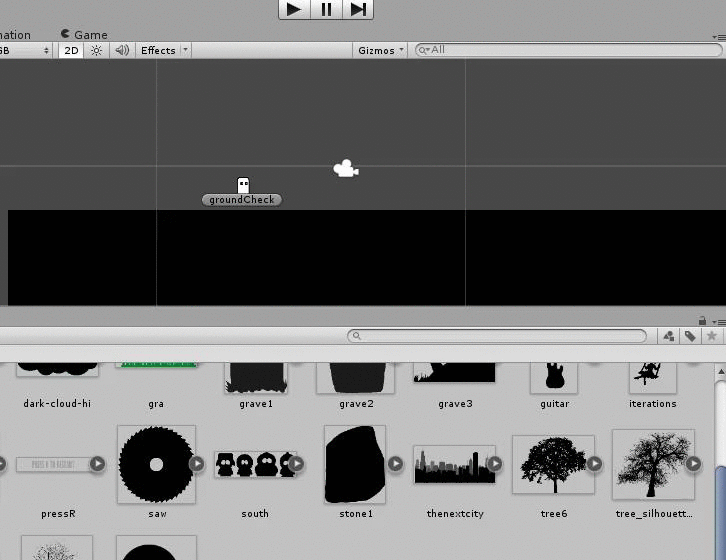
Task: Expand tree6 sprite sub-assets arrow
Action: click(x=595, y=464)
